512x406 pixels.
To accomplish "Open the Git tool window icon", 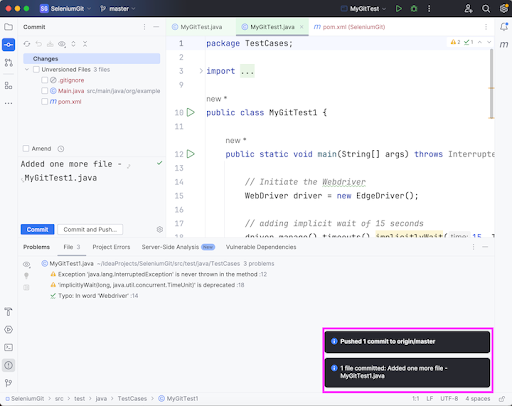I will coord(9,383).
